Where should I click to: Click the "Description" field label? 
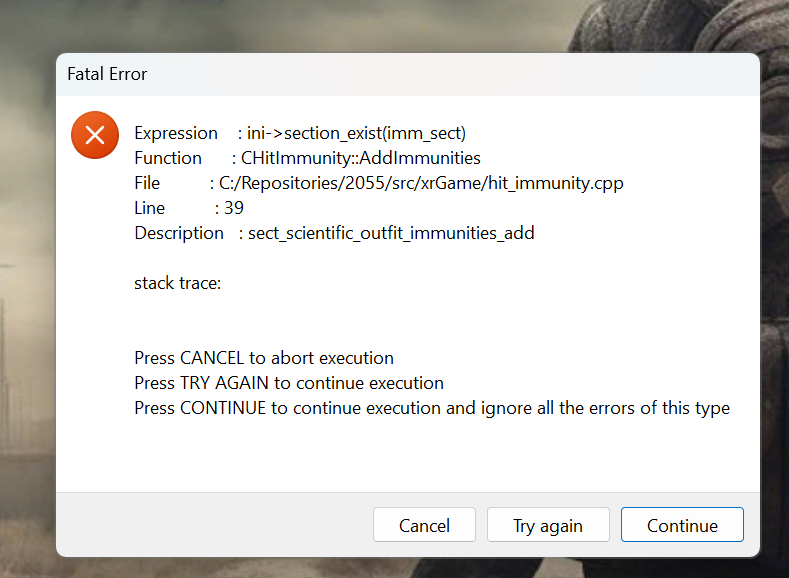tap(179, 233)
